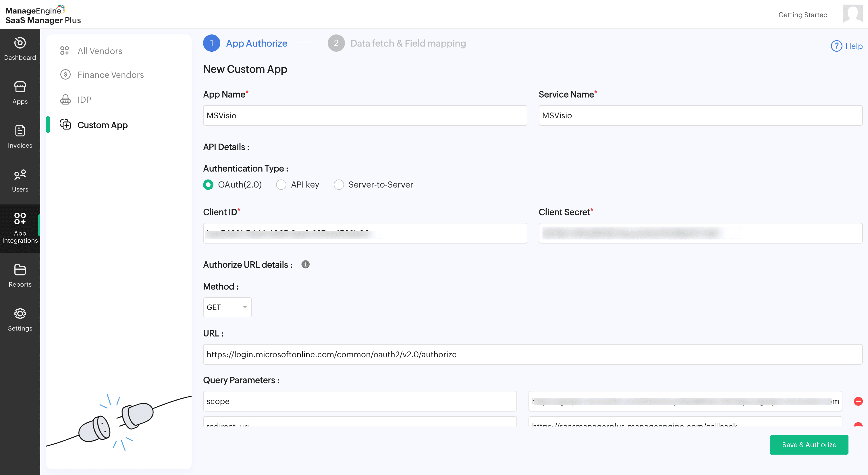Click into the authorize URL field
The width and height of the screenshot is (868, 475).
coord(533,354)
